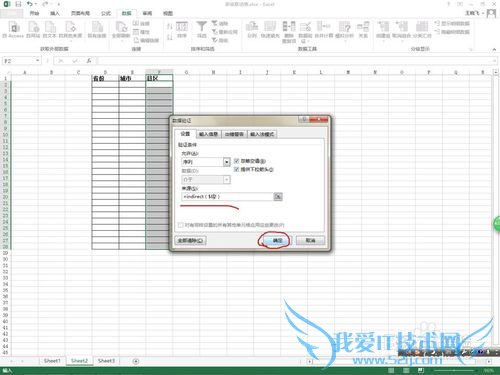Click the Ungroup (取消组合) icon
The height and width of the screenshot is (375, 500).
pyautogui.click(x=401, y=30)
